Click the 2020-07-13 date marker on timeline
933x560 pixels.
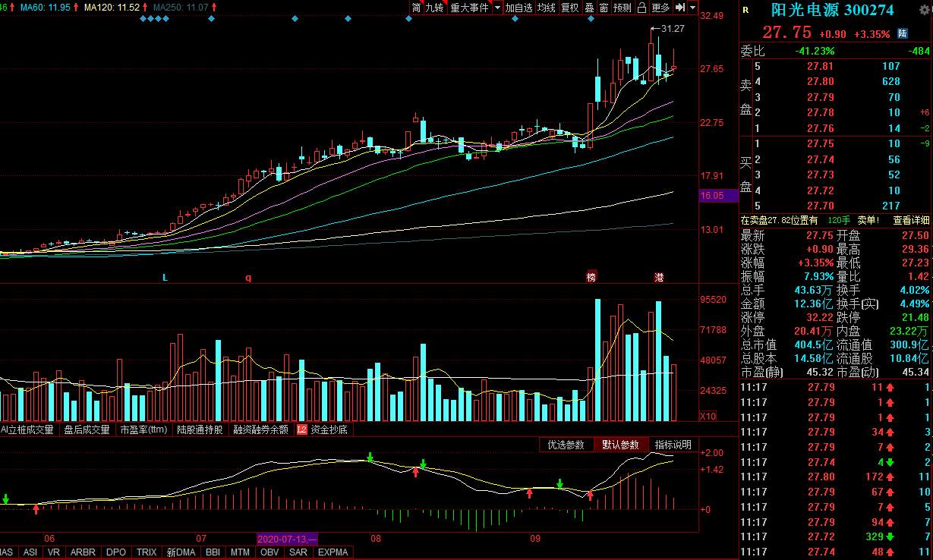tap(287, 539)
